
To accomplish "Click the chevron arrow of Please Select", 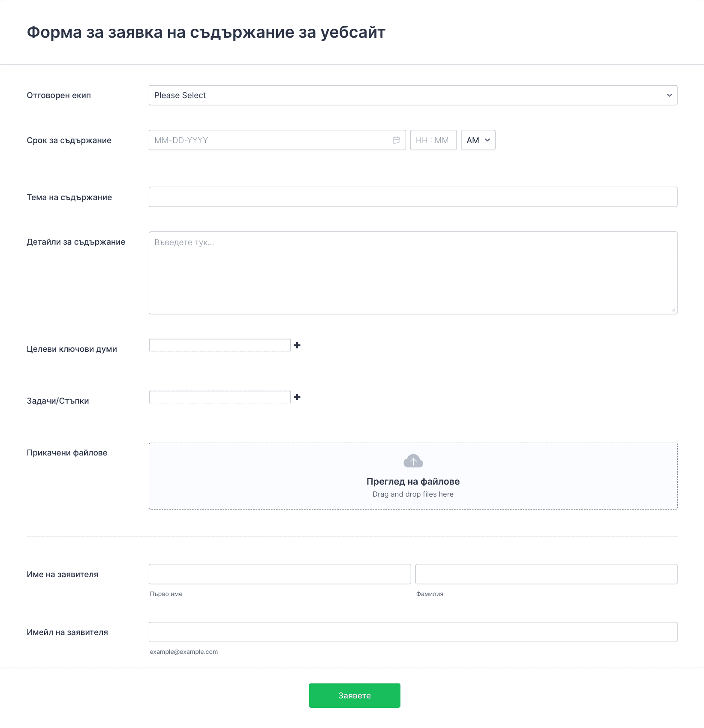I will coord(669,95).
